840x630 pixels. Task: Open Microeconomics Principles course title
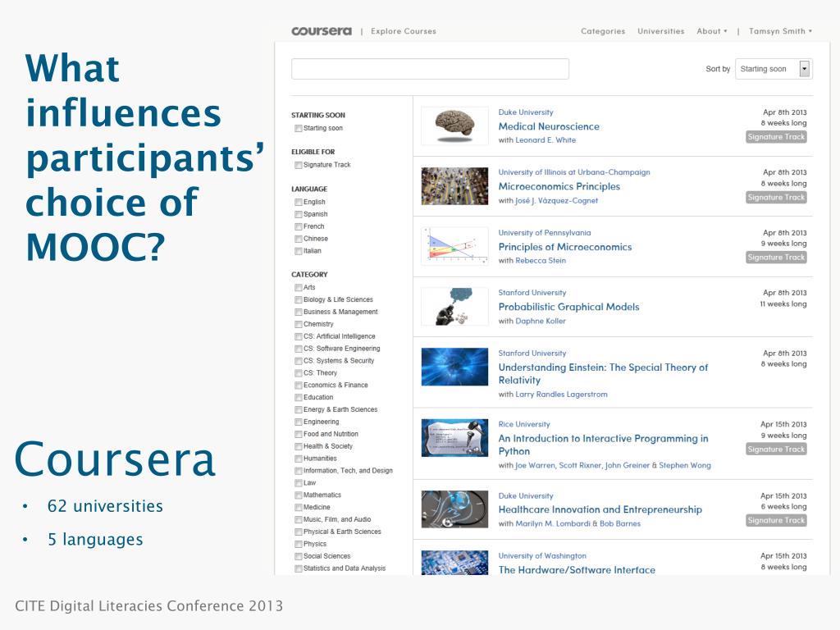pyautogui.click(x=559, y=186)
